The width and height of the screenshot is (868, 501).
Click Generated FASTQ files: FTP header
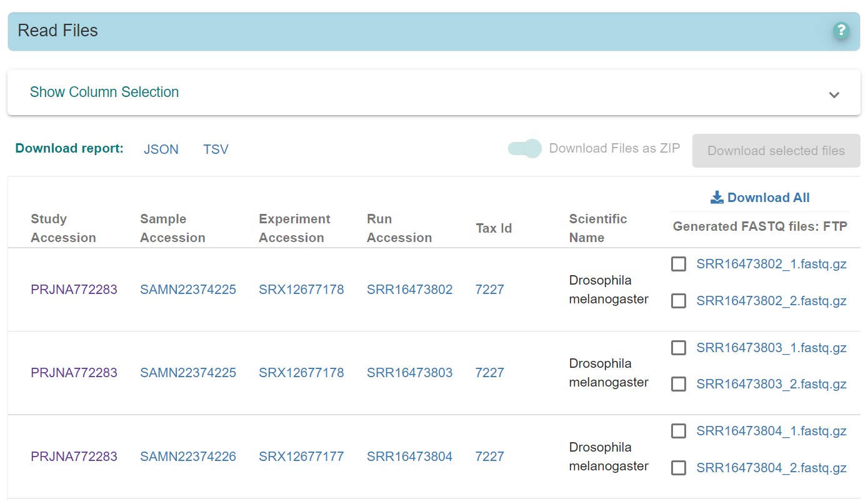point(760,226)
